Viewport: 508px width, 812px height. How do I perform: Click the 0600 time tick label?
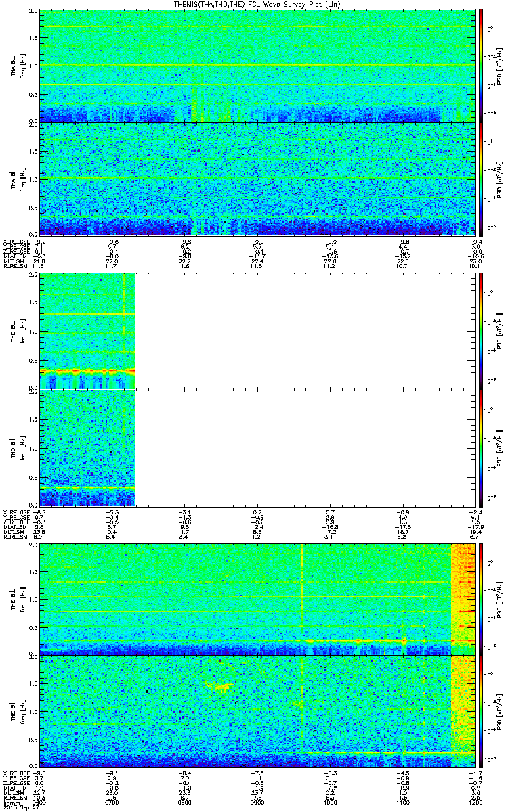[x=40, y=802]
